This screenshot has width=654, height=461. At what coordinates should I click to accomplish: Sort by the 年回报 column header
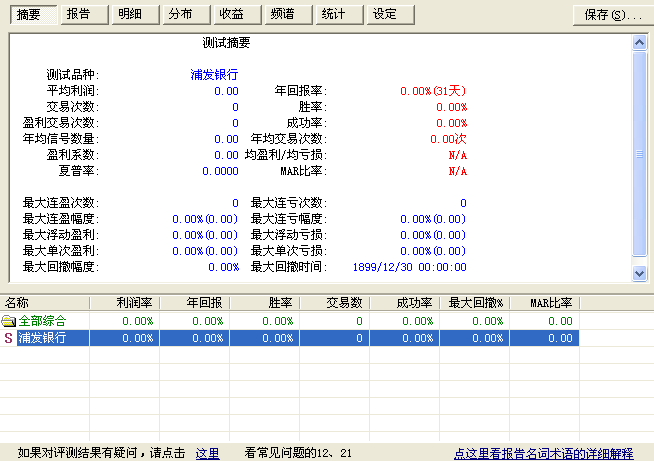[x=194, y=303]
